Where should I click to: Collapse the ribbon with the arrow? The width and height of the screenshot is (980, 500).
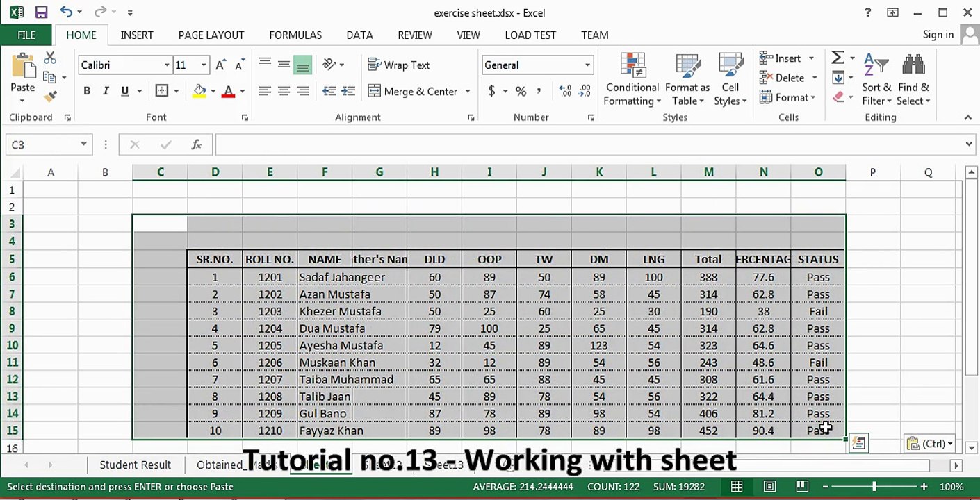[x=968, y=118]
